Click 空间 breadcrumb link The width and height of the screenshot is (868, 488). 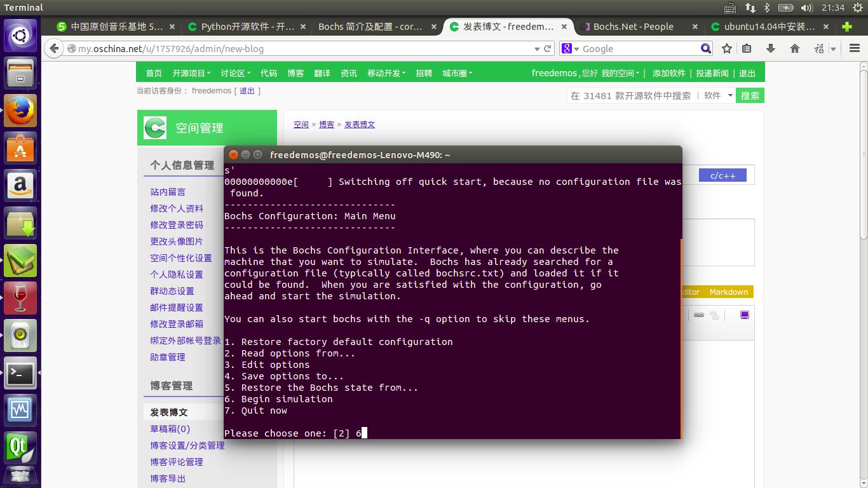(x=301, y=125)
